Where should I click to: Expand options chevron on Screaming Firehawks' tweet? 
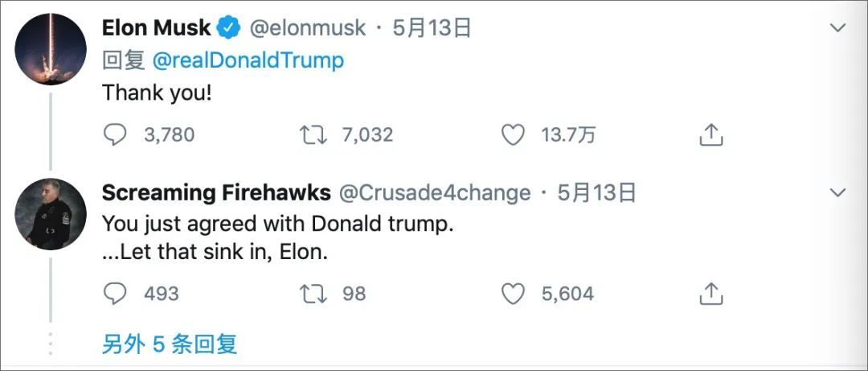point(837,193)
